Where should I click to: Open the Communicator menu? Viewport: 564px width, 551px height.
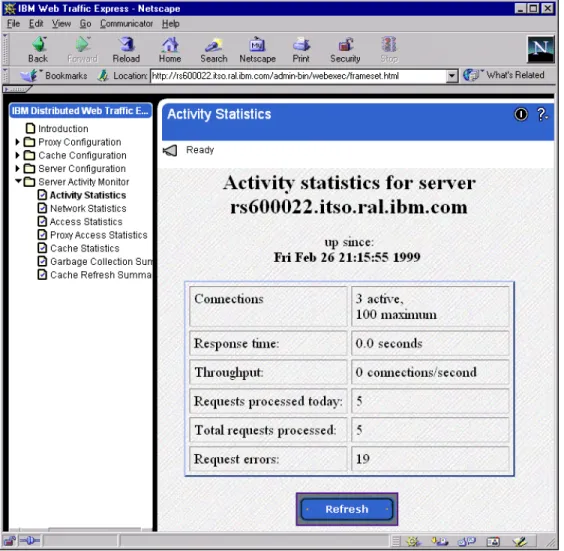pos(126,24)
